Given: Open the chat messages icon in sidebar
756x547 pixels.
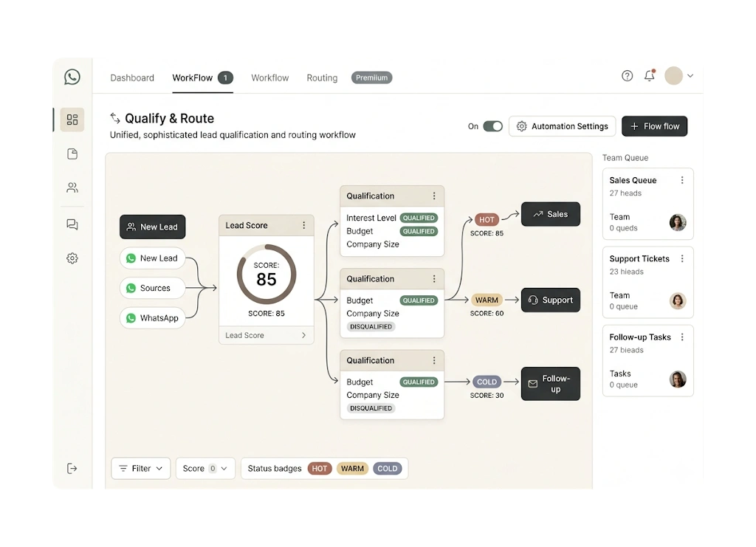Looking at the screenshot, I should click(x=72, y=224).
